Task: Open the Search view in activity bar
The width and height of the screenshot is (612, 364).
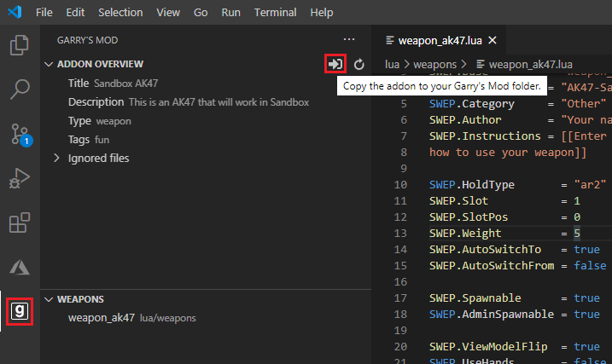Action: (x=20, y=90)
